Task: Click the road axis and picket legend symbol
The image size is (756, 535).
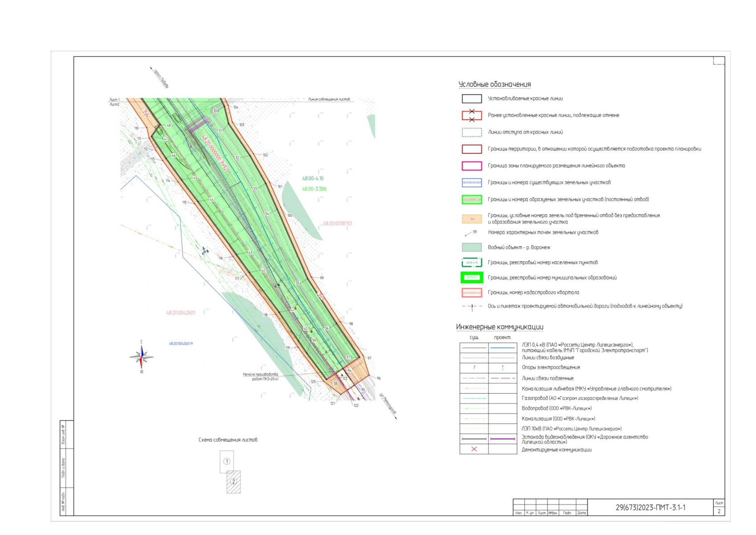Action: [472, 307]
